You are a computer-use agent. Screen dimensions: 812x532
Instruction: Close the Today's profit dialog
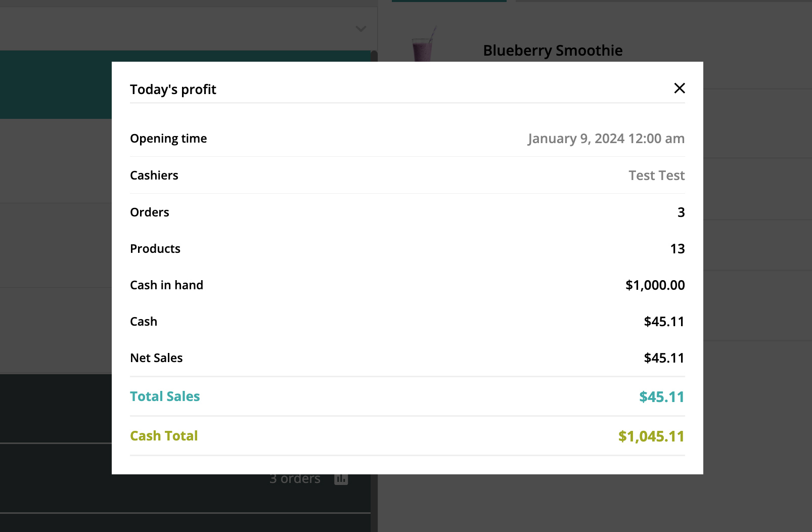(680, 88)
